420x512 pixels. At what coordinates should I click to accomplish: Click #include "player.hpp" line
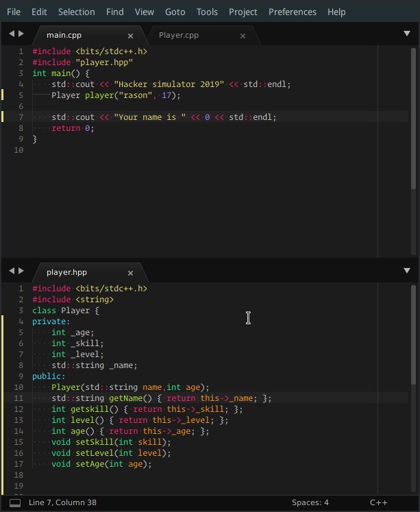tap(83, 62)
